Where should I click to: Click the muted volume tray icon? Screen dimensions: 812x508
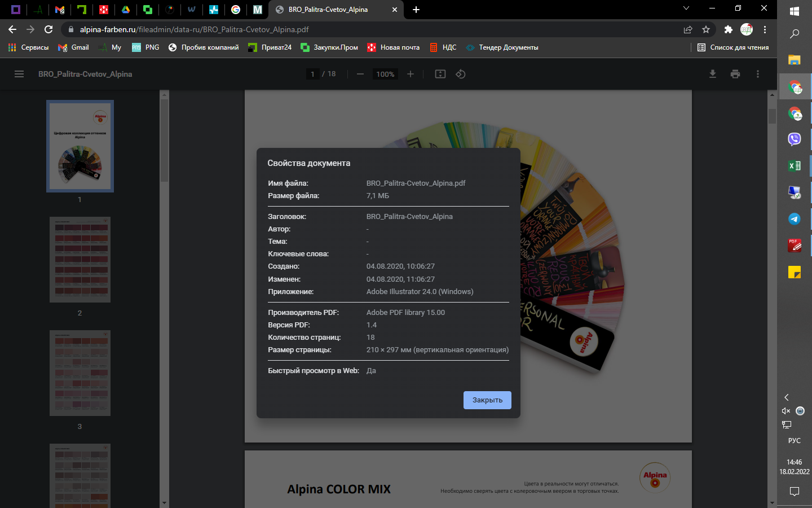coord(786,411)
